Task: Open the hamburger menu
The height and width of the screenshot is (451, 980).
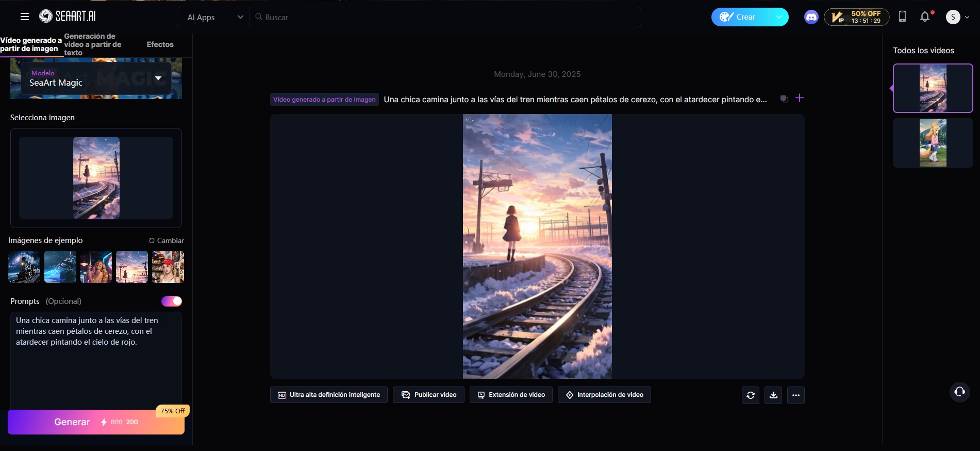Action: tap(24, 17)
